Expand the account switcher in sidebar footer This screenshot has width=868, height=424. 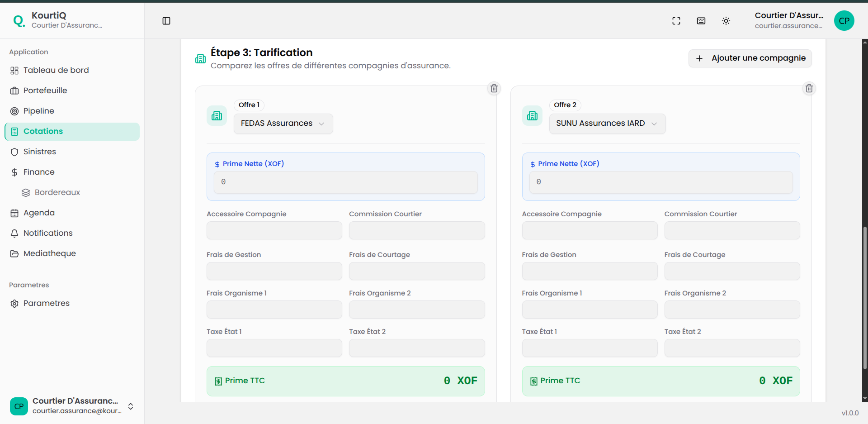131,406
